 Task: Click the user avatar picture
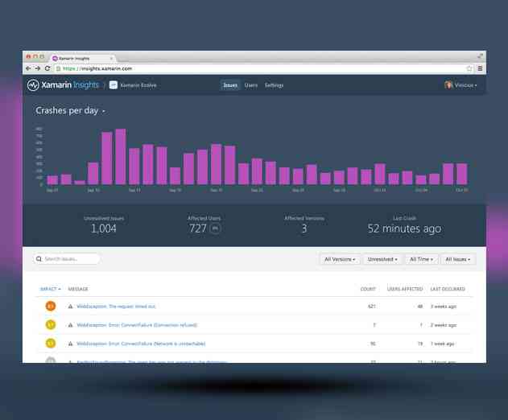tap(448, 85)
